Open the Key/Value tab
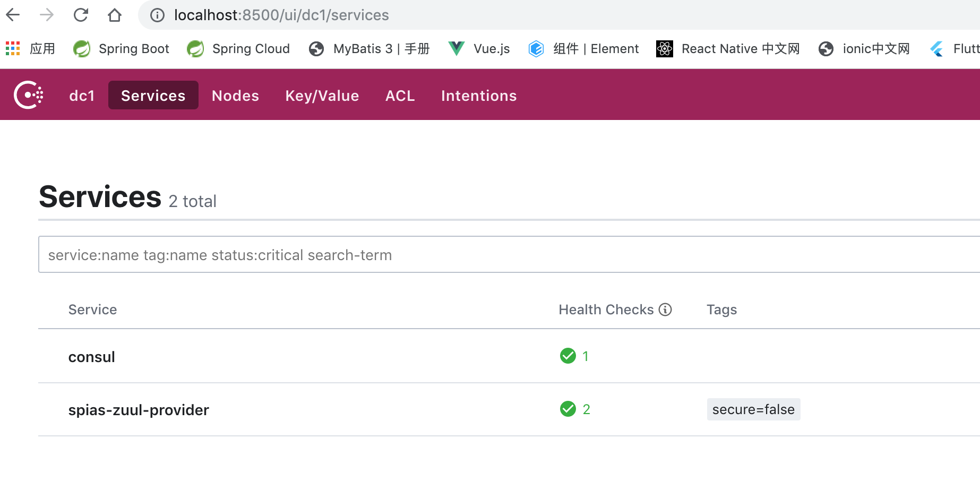The image size is (980, 481). pos(322,96)
